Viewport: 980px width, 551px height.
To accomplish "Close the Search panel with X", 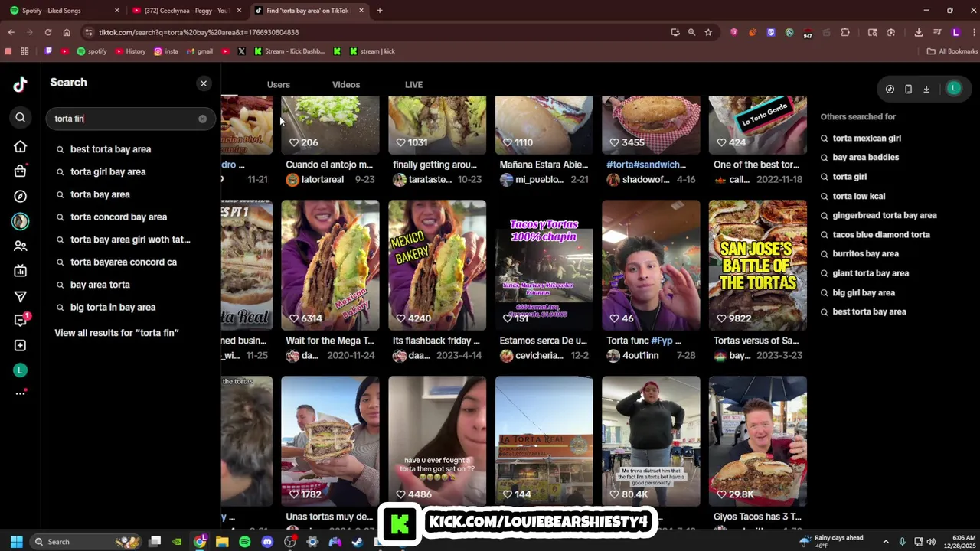I will coord(203,83).
